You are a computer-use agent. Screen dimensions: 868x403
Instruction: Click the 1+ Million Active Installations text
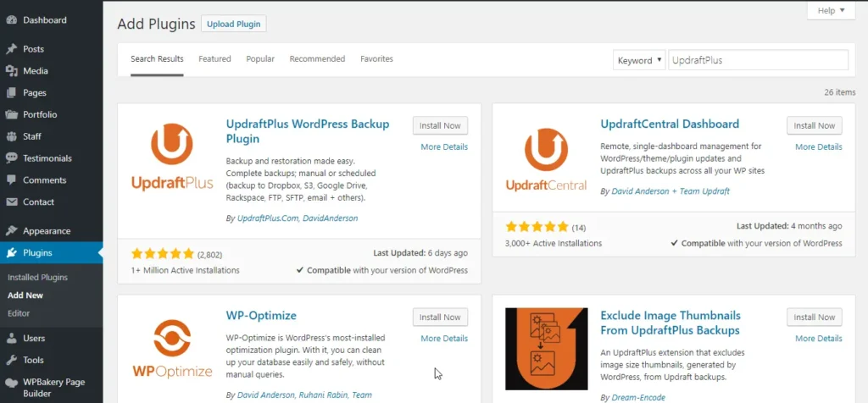coord(185,270)
